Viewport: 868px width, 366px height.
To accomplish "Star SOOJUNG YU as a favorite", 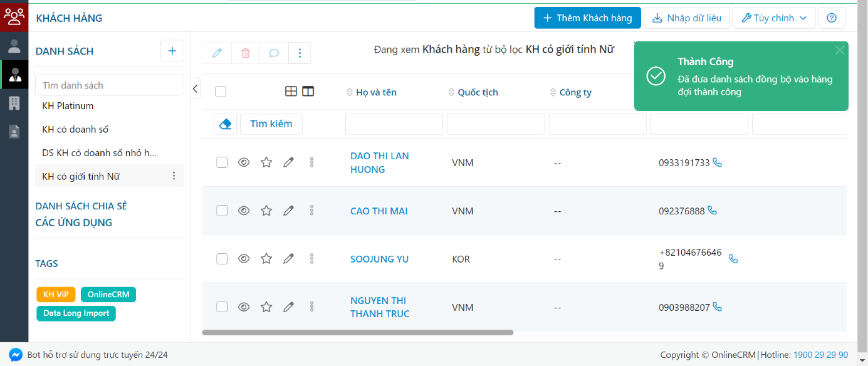I will [266, 258].
